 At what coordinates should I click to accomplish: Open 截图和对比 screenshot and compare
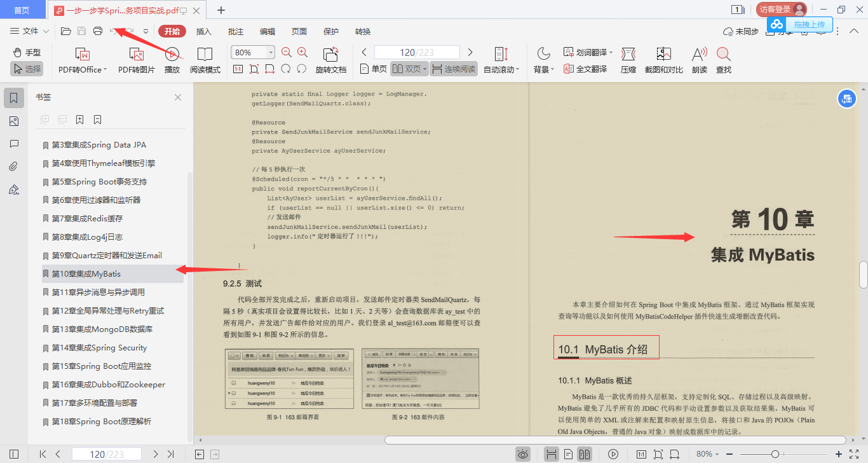pos(664,61)
